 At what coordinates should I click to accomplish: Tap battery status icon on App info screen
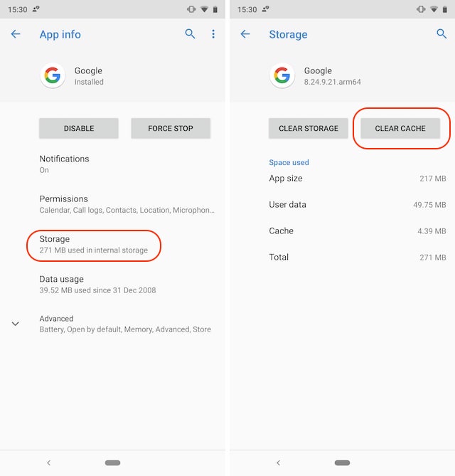tap(215, 9)
